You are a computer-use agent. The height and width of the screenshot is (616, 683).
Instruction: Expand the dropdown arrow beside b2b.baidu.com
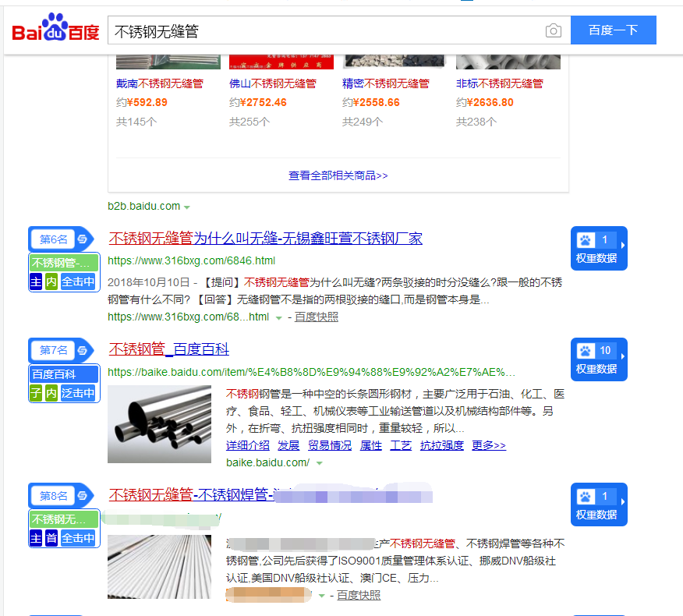click(x=187, y=207)
